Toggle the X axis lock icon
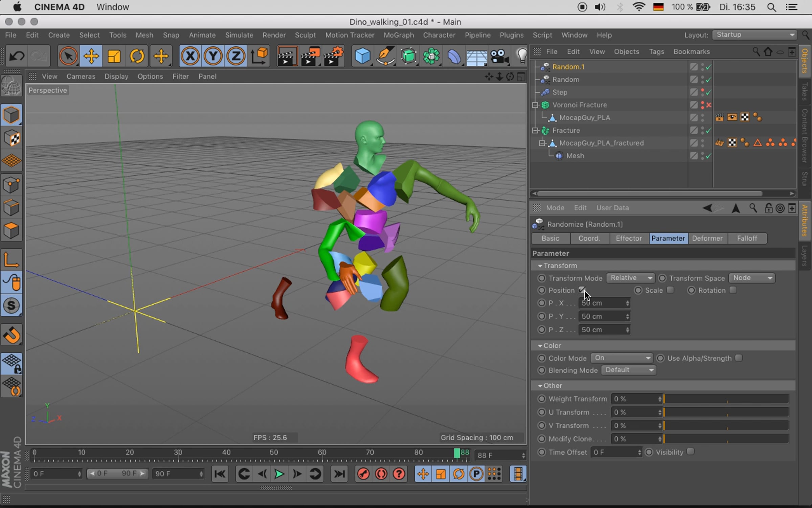 coord(190,56)
